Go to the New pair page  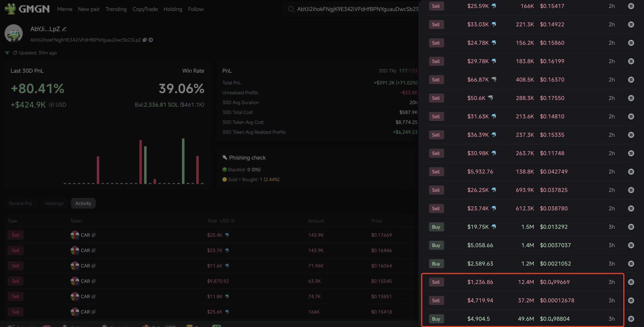(x=89, y=9)
